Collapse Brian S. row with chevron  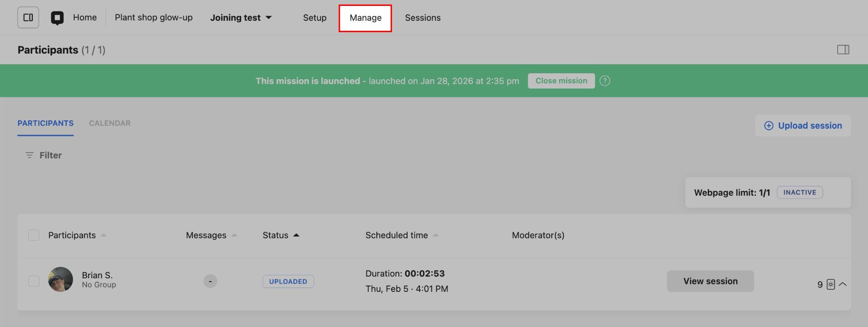[843, 284]
